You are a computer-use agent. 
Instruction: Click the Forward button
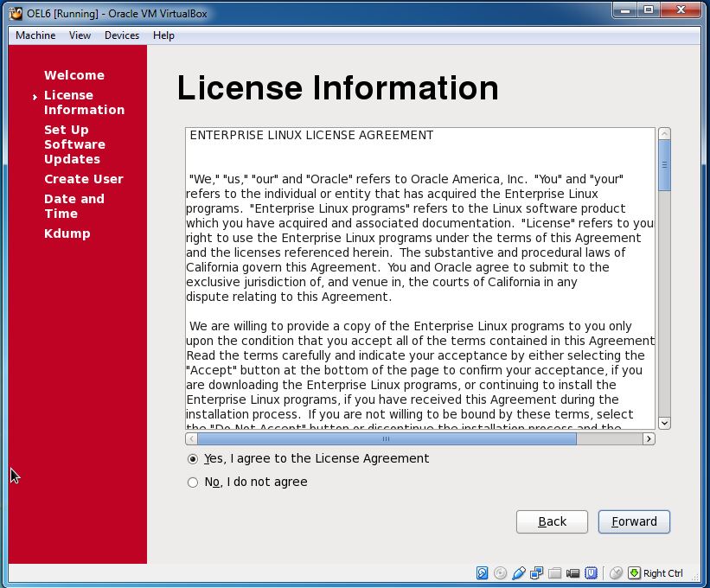click(634, 522)
